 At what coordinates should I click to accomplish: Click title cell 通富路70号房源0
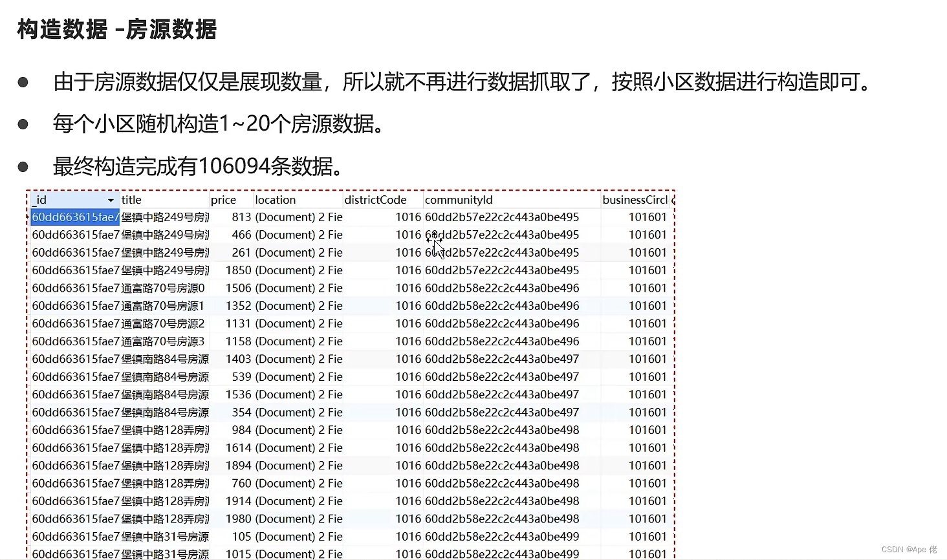[x=164, y=288]
